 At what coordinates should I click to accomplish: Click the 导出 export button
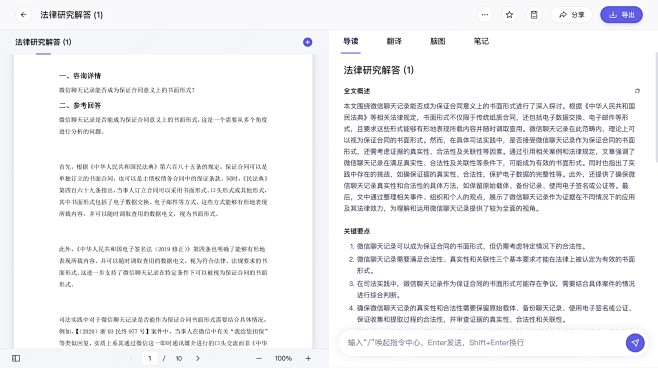click(621, 15)
